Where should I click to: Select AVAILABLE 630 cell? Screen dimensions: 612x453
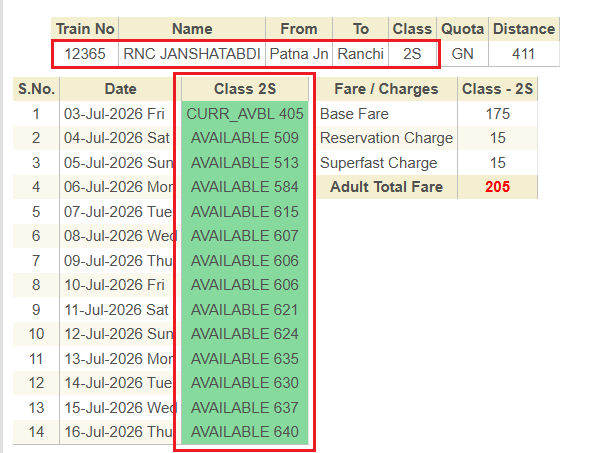(245, 383)
